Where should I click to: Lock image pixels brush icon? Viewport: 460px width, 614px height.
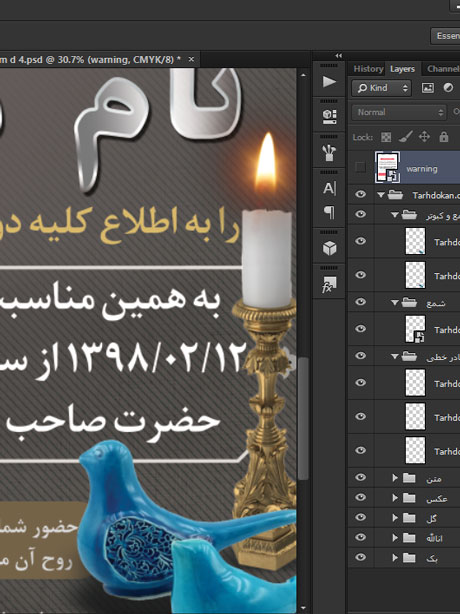pyautogui.click(x=405, y=137)
